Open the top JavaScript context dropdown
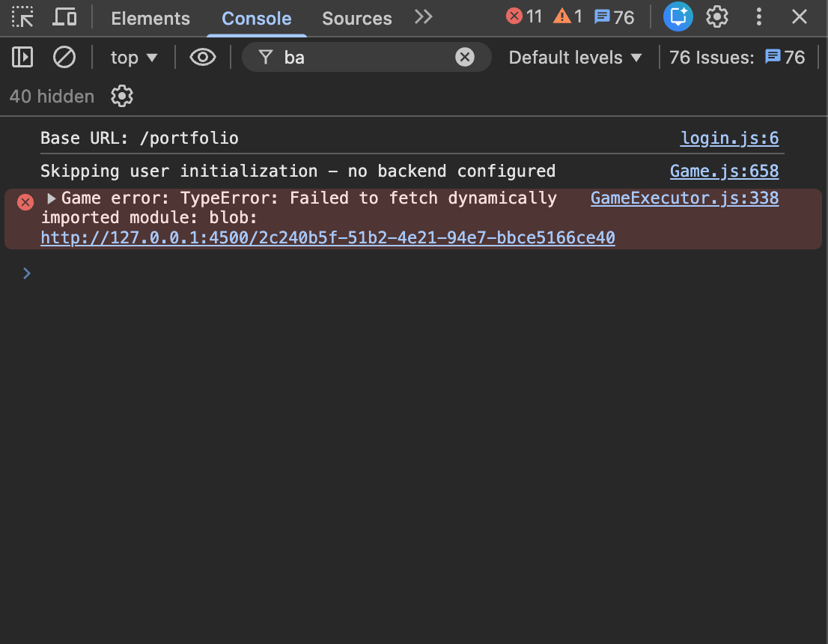Screen dimensions: 828x644 coord(134,58)
